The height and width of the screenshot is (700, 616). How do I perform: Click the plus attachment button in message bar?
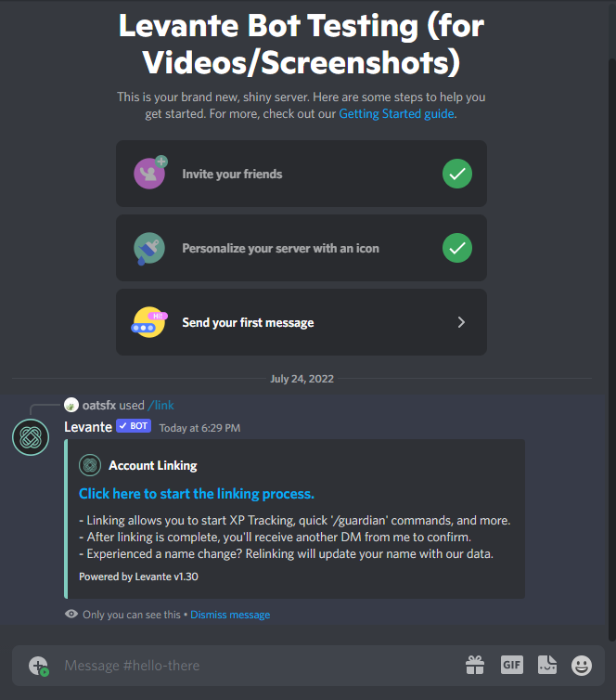[38, 666]
